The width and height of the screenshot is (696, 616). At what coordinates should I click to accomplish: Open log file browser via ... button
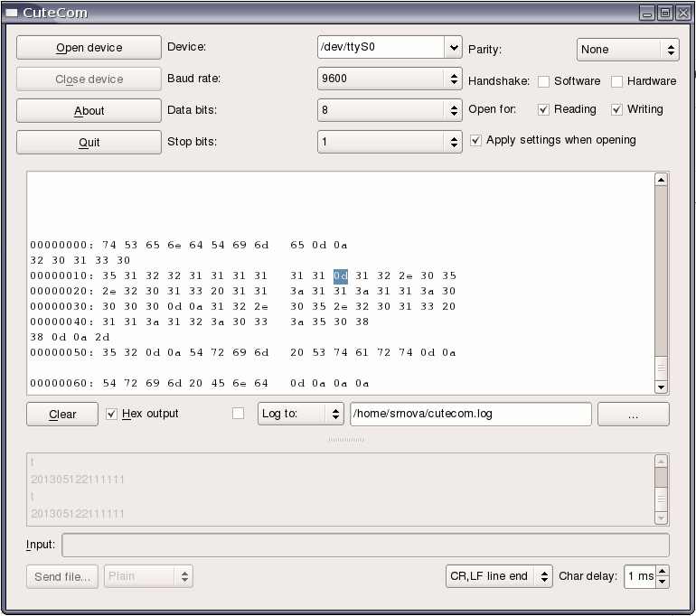(634, 415)
